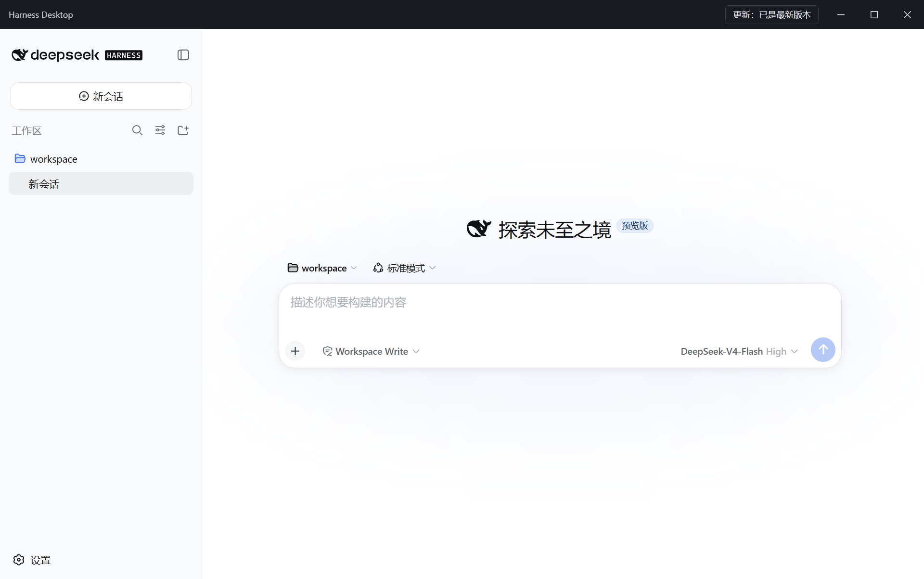The image size is (924, 579).
Task: Start a new chat via 新会话 button
Action: 101,96
